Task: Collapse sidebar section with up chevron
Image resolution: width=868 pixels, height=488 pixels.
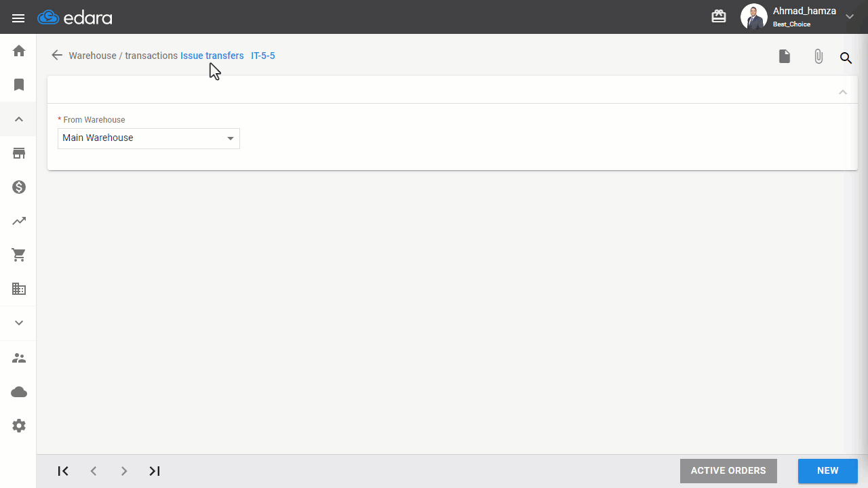Action: click(x=19, y=119)
